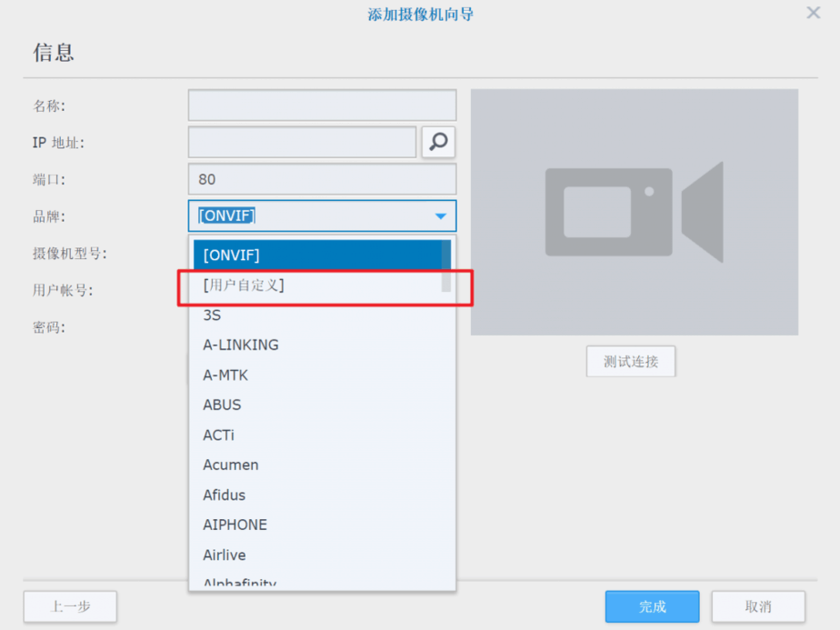Select 3S brand from list
This screenshot has height=630, width=840.
click(320, 315)
